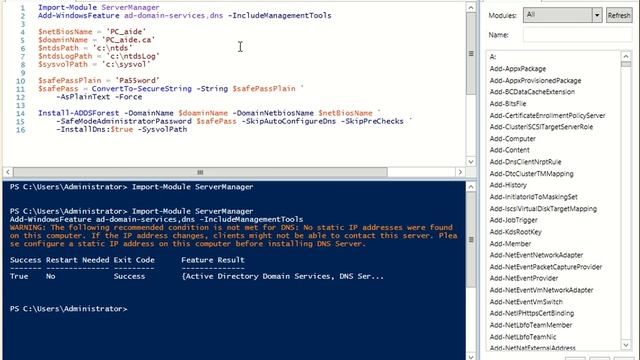Click the last console prompt PS C:\Users\Administrator>
The width and height of the screenshot is (640, 360).
point(69,309)
